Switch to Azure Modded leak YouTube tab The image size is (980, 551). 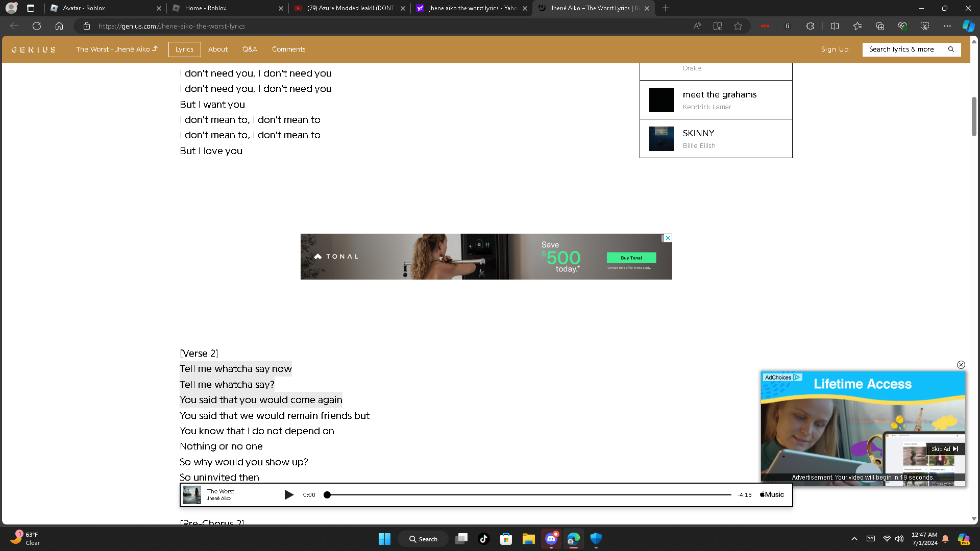pos(349,8)
